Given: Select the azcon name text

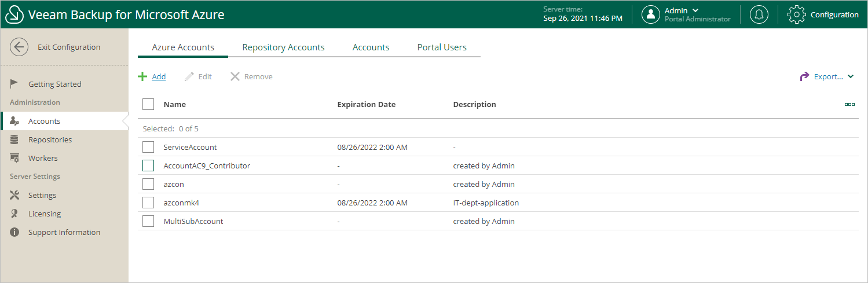Looking at the screenshot, I should coord(174,184).
